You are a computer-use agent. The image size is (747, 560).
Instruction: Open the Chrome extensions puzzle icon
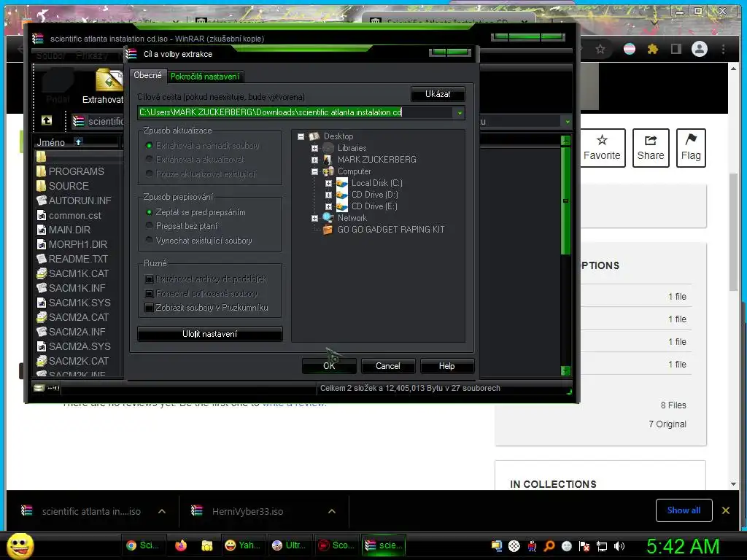[x=653, y=49]
